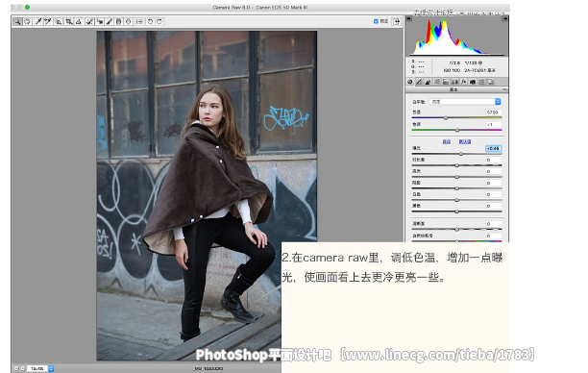The height and width of the screenshot is (373, 588).
Task: Click the Contrast value field
Action: (493, 160)
